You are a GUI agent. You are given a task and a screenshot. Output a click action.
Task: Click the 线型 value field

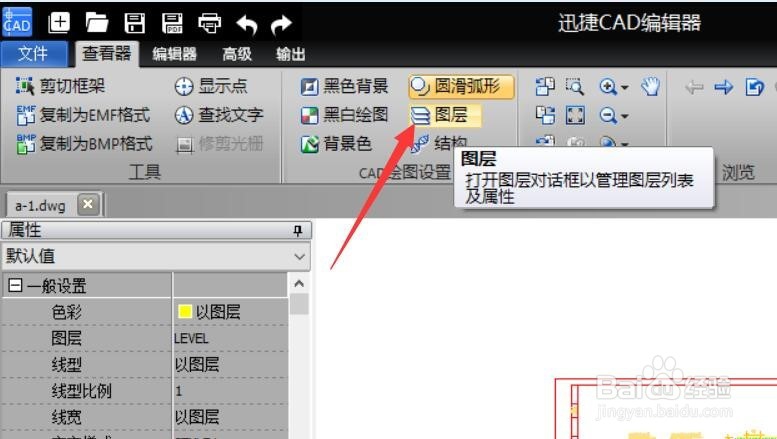tap(230, 365)
